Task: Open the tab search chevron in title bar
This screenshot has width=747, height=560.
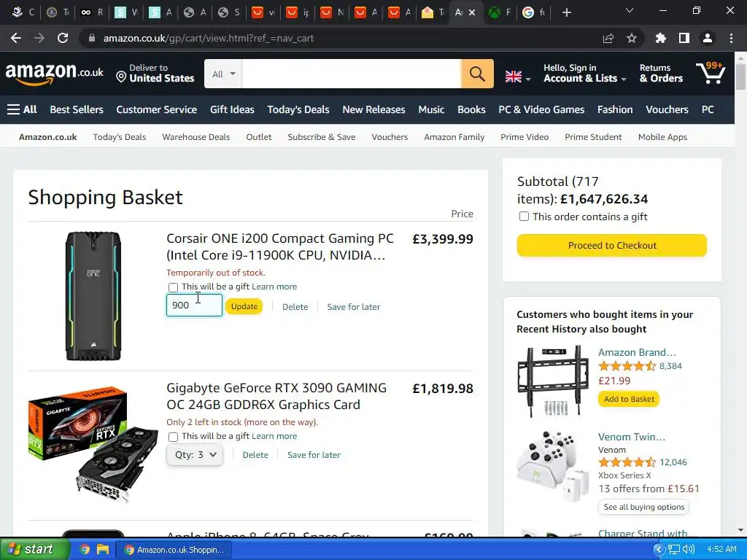Action: pos(630,10)
